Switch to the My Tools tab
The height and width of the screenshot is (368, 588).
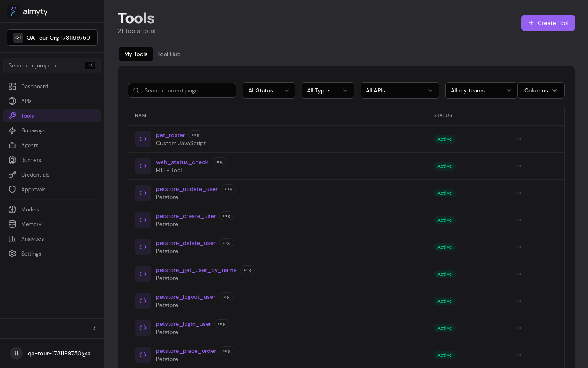coord(136,54)
